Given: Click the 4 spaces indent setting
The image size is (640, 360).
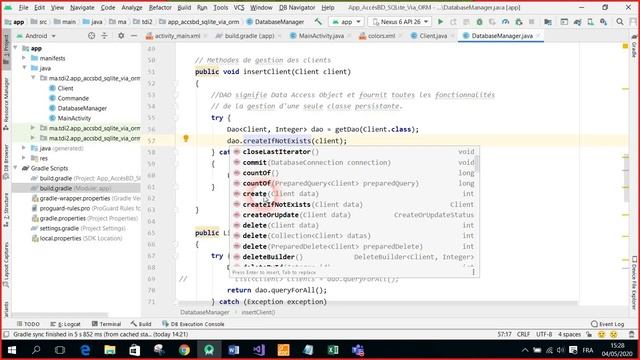Looking at the screenshot, I should 569,334.
